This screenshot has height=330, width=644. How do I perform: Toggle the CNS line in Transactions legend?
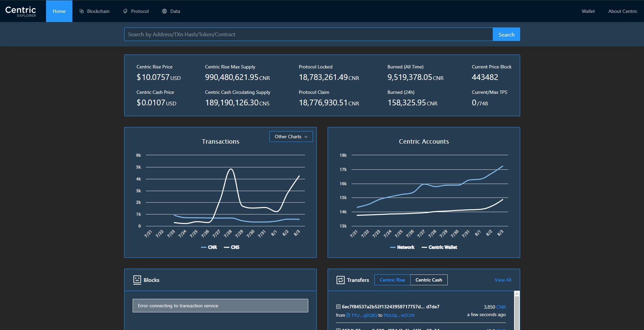[232, 247]
